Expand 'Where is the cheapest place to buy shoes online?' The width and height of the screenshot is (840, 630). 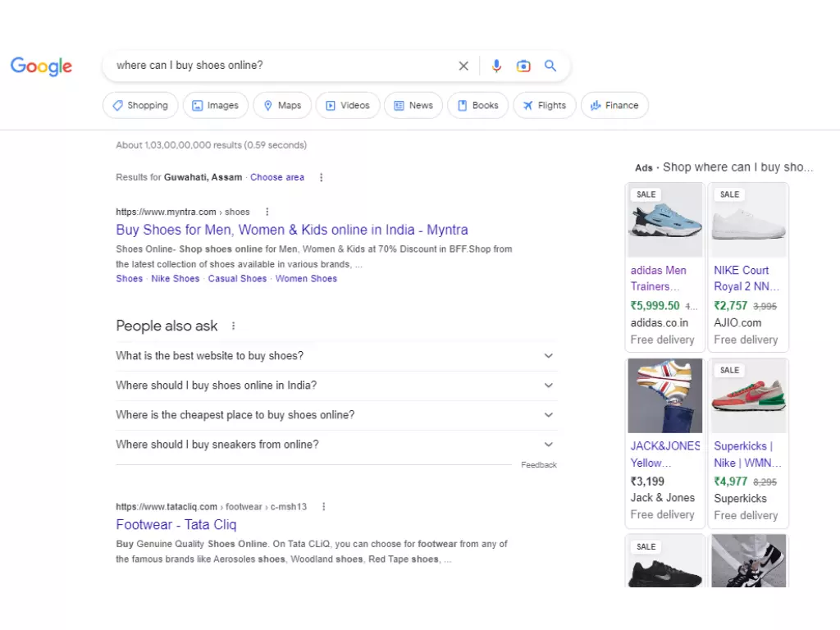pyautogui.click(x=336, y=414)
